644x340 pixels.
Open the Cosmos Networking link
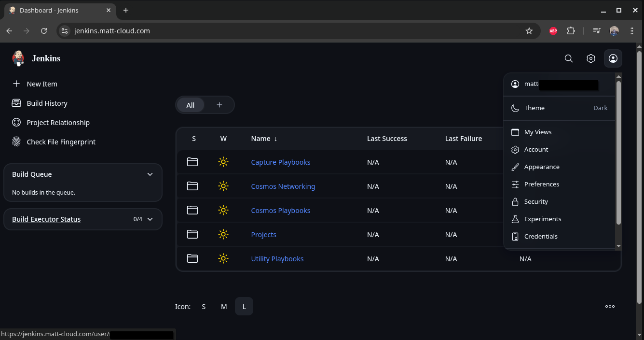(x=283, y=186)
